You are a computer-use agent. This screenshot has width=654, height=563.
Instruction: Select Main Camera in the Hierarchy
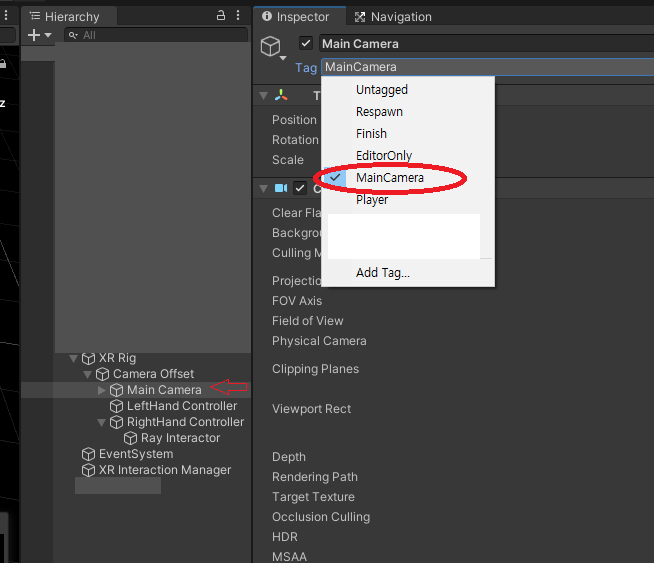164,390
